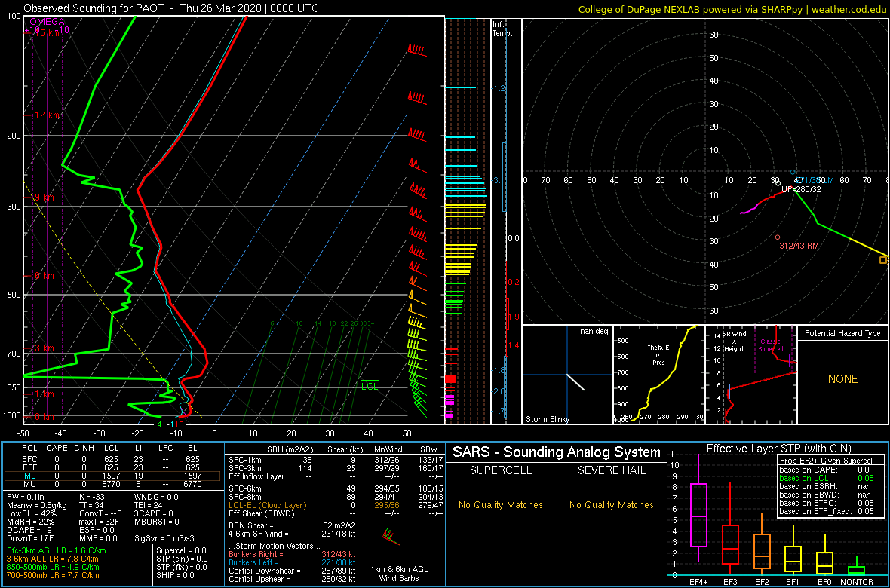Click No Quality Matches under SUPERCELL
Image resolution: width=890 pixels, height=588 pixels.
click(500, 504)
